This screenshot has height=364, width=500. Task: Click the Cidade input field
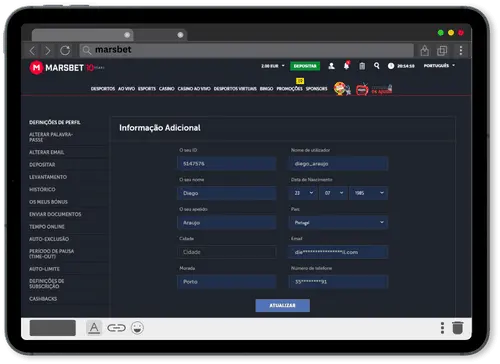tap(227, 252)
